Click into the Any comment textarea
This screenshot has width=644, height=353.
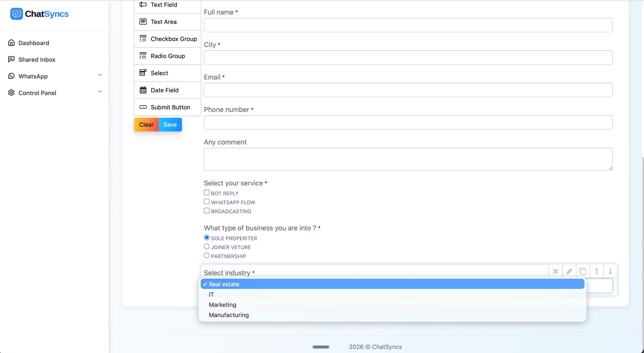408,159
